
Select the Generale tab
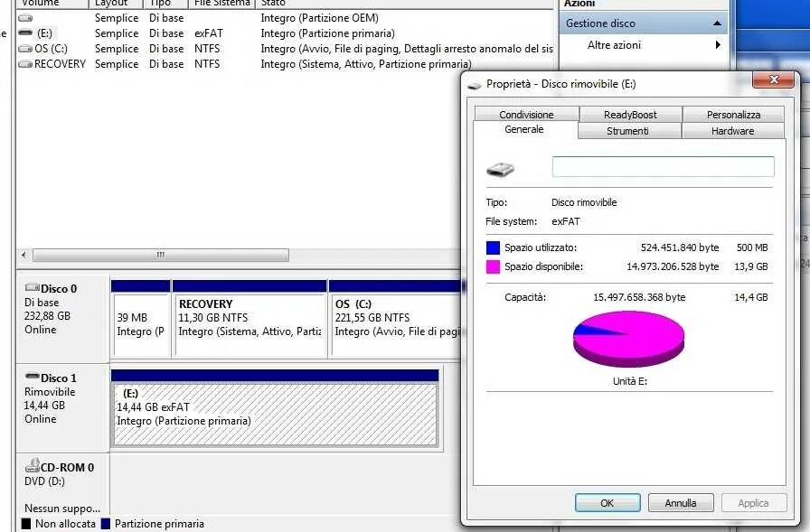(524, 129)
